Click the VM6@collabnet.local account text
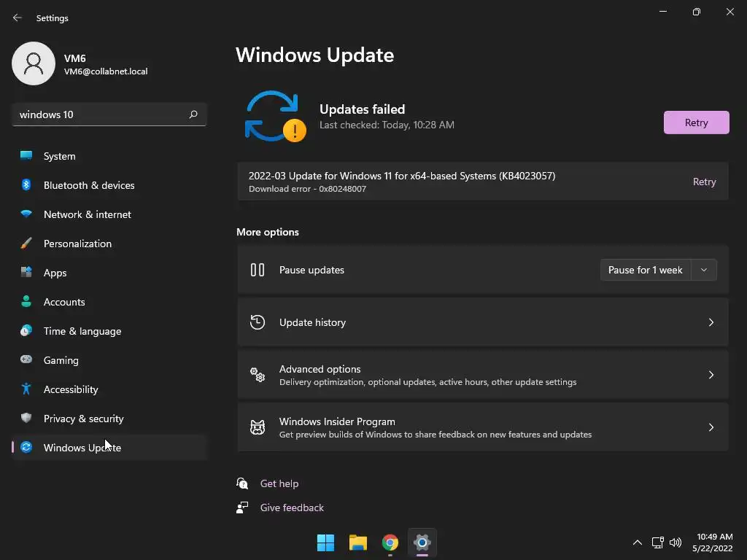 click(106, 71)
